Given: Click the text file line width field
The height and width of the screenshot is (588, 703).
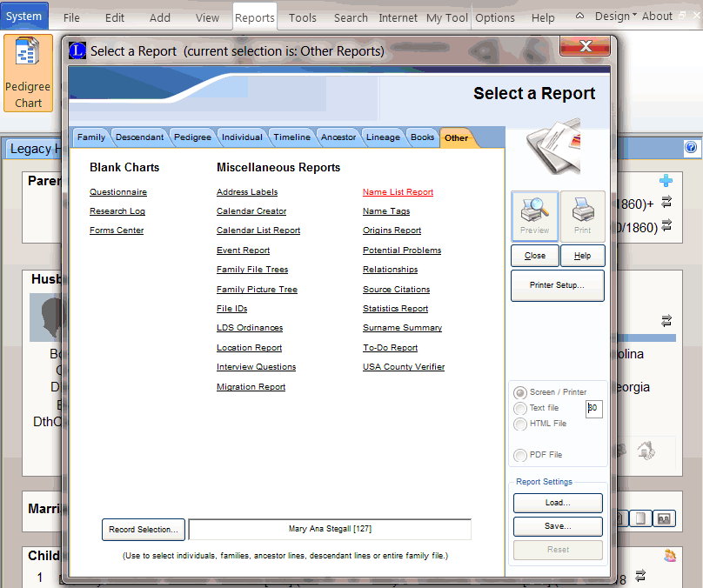Looking at the screenshot, I should pos(594,408).
